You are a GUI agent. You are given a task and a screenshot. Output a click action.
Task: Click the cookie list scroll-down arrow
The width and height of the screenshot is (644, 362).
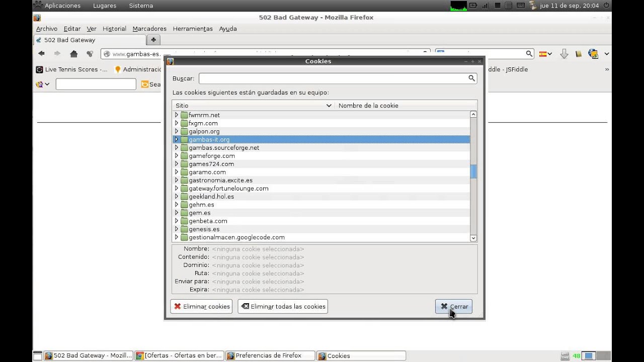473,238
